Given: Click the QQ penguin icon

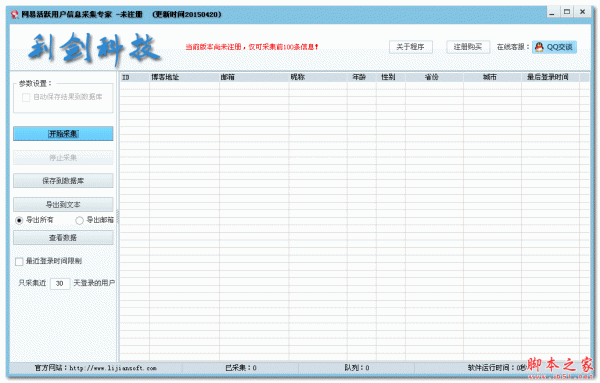Looking at the screenshot, I should (539, 47).
